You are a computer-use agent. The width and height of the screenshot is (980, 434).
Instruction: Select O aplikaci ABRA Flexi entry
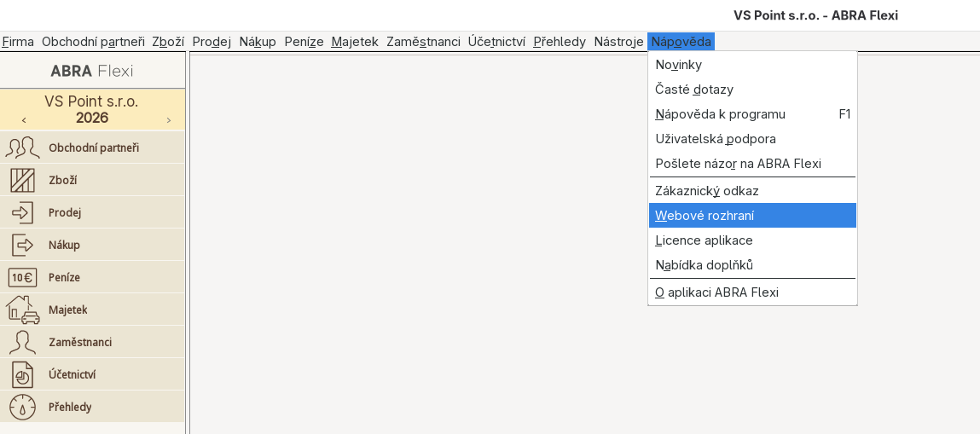[752, 292]
